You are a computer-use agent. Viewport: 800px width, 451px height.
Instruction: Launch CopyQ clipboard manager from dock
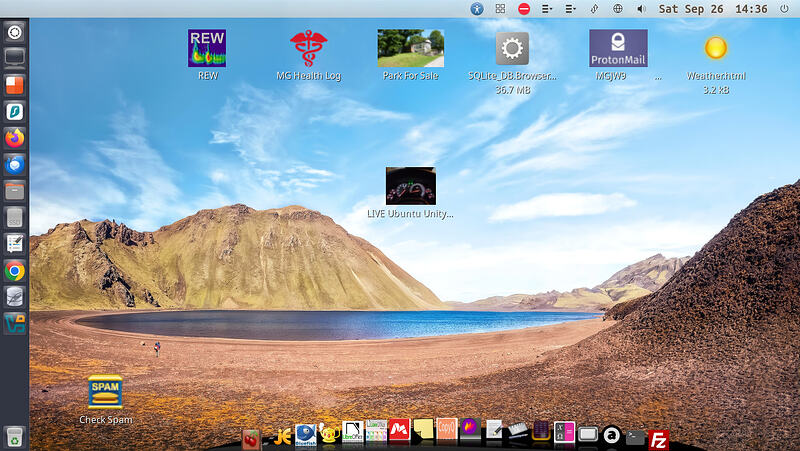pyautogui.click(x=446, y=429)
